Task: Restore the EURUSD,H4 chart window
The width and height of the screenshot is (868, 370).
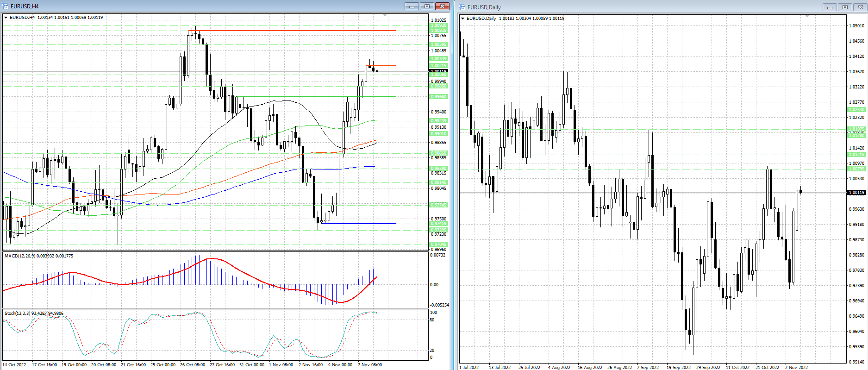Action: click(427, 6)
